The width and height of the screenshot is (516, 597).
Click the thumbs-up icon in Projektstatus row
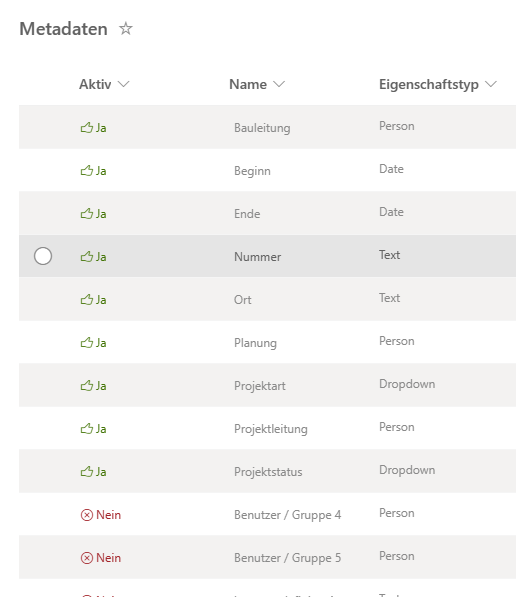[87, 472]
